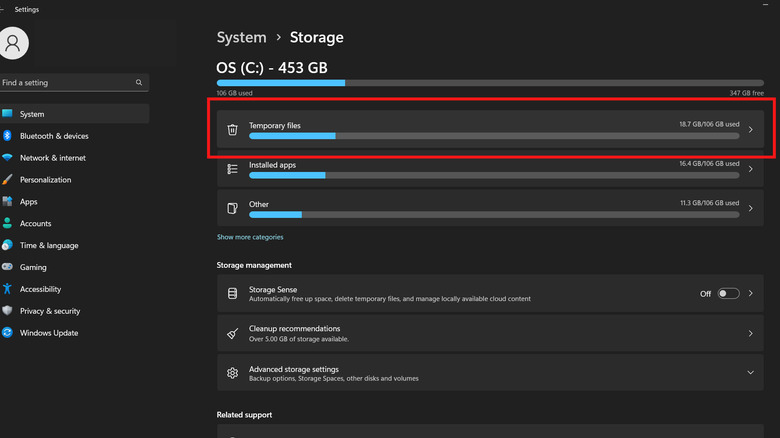Viewport: 780px width, 438px height.
Task: Click the Personalization paintbrush icon
Action: click(7, 179)
